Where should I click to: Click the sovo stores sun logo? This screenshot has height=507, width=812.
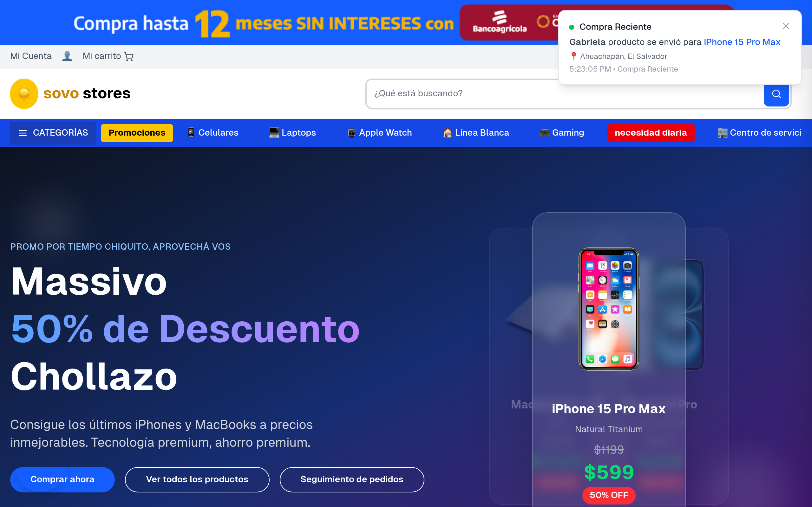click(24, 93)
